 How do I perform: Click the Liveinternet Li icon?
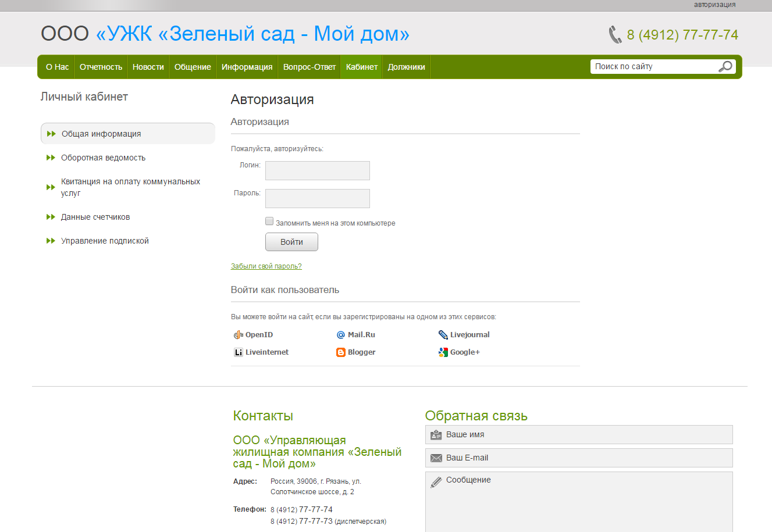click(x=238, y=352)
